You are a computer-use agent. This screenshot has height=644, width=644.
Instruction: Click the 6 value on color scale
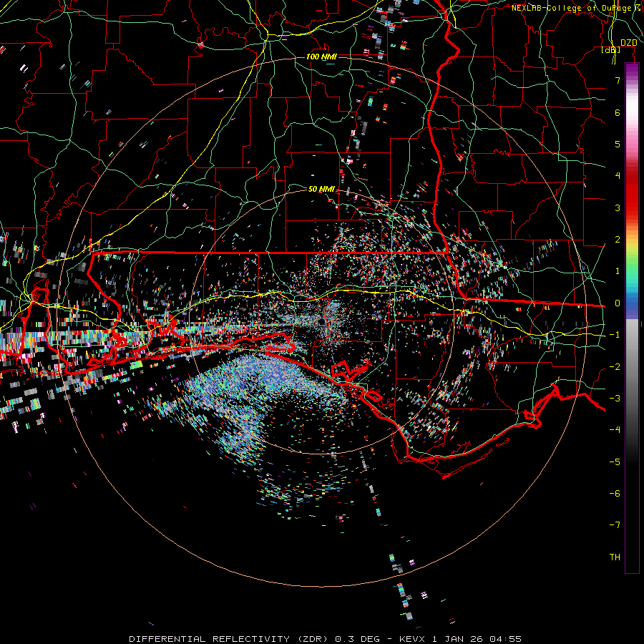[x=618, y=112]
